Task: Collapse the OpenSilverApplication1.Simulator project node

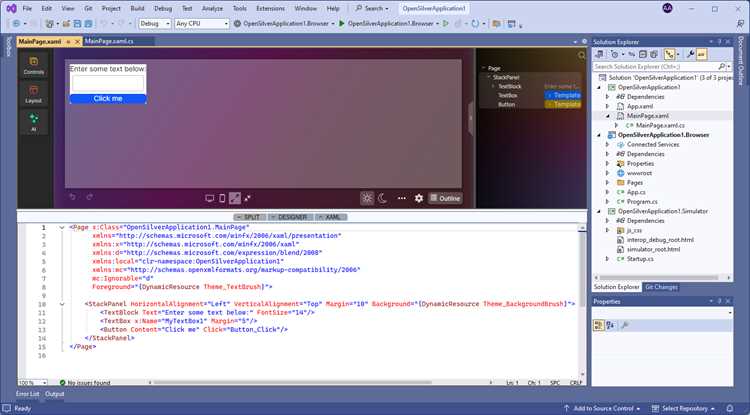Action: (599, 211)
